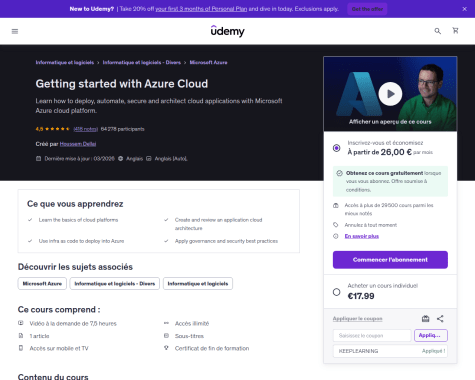
Task: Click the course access icon beside 29500 cours
Action: [336, 205]
